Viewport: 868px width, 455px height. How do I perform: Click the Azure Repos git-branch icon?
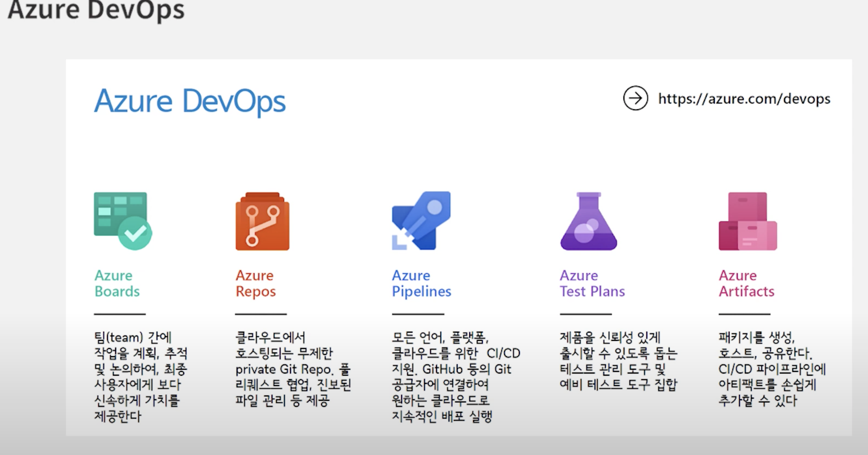(262, 221)
